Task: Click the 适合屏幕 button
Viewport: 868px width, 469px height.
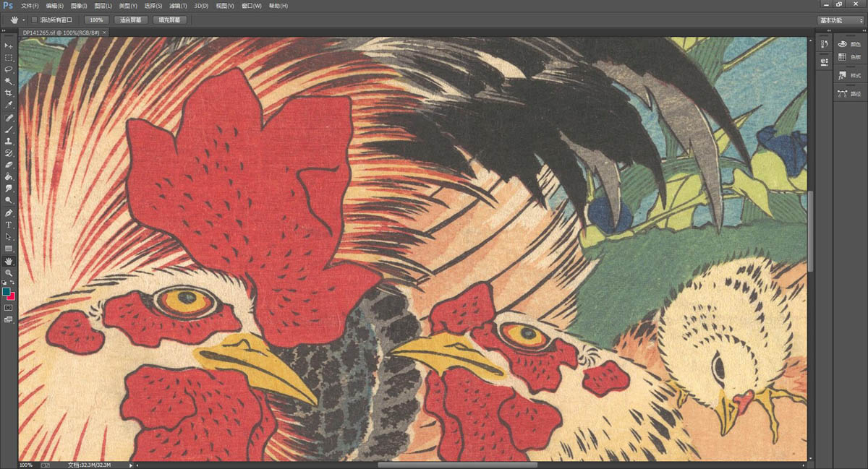Action: tap(131, 20)
